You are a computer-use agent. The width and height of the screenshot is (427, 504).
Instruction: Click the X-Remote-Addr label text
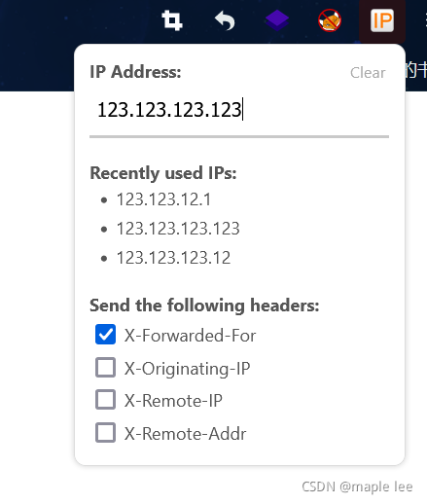186,434
